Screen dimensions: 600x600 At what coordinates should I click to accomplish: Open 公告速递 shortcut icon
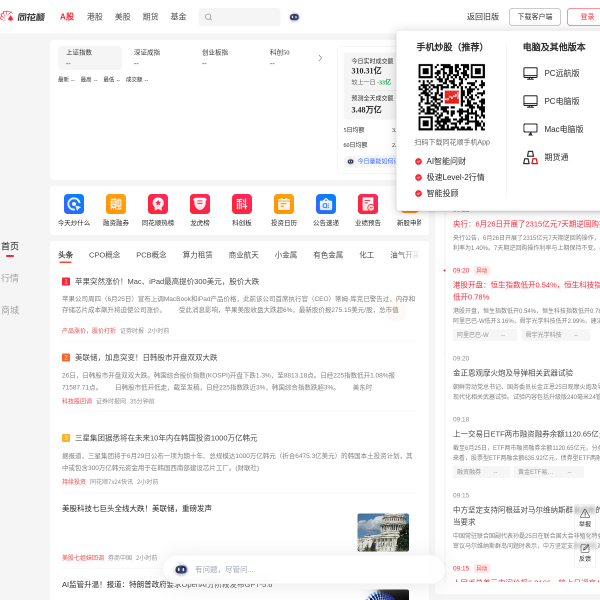point(326,204)
